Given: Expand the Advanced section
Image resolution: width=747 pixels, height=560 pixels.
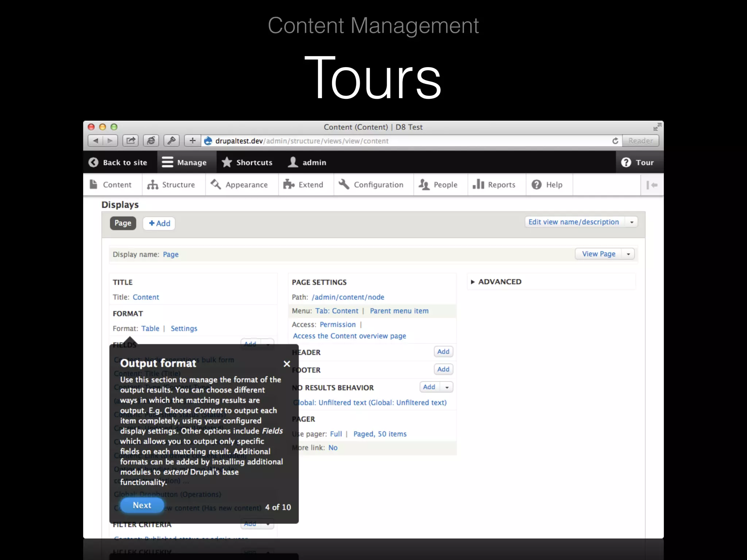Looking at the screenshot, I should [x=496, y=281].
